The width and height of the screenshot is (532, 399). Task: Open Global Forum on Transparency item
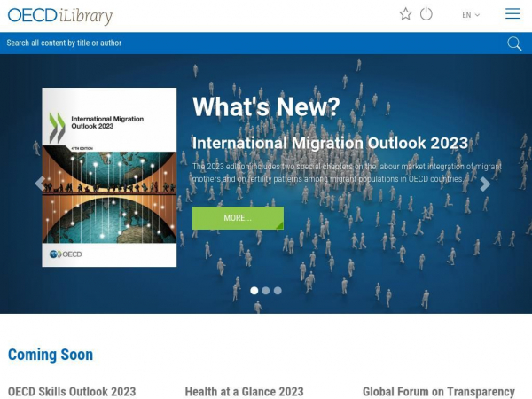tap(439, 392)
